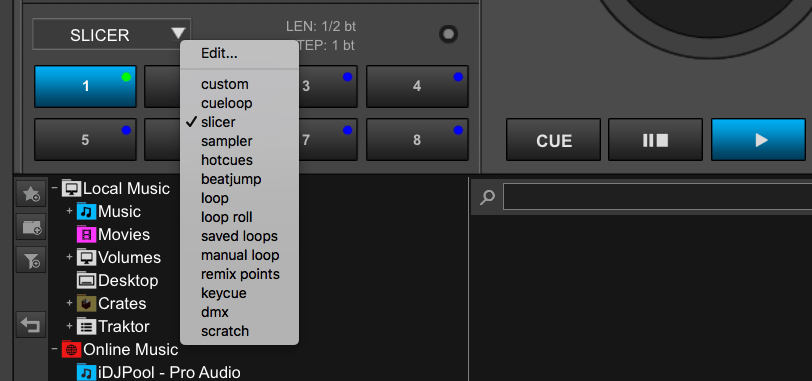Click into the browser search field

click(657, 197)
